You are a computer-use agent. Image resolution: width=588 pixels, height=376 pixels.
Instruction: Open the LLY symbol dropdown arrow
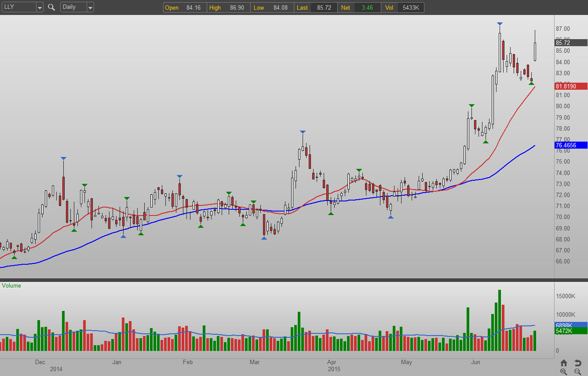(x=40, y=7)
